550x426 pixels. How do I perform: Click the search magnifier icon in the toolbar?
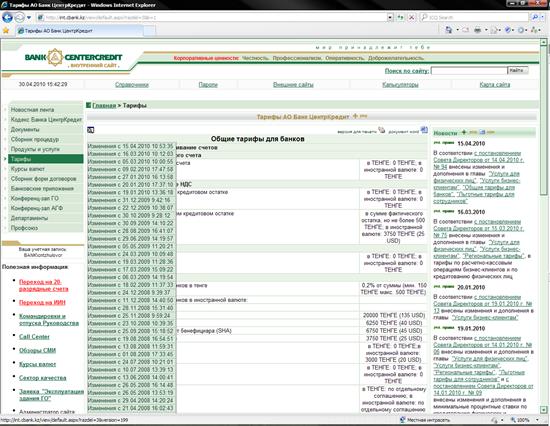click(534, 17)
